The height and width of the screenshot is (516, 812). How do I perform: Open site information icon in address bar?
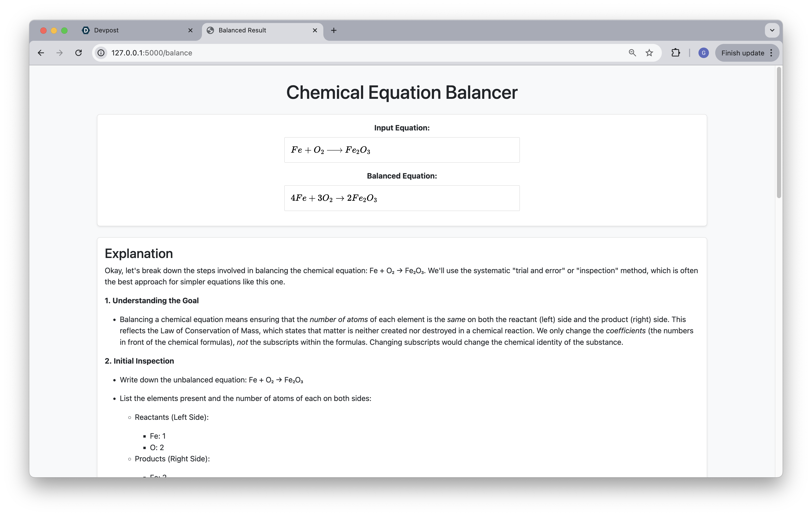(x=101, y=53)
